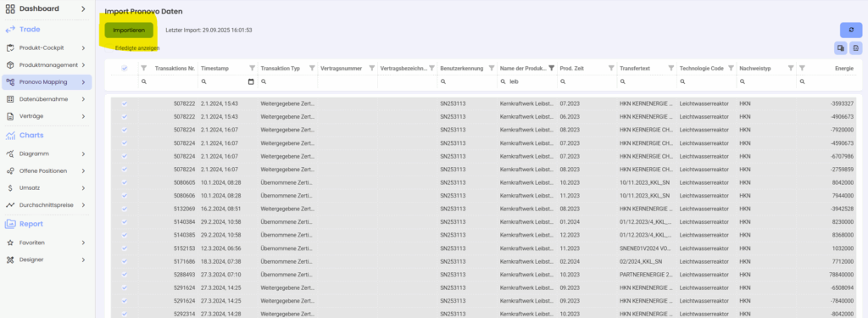Open filter funnel for Transfertext column
Screen dimensions: 868x318
(x=671, y=68)
